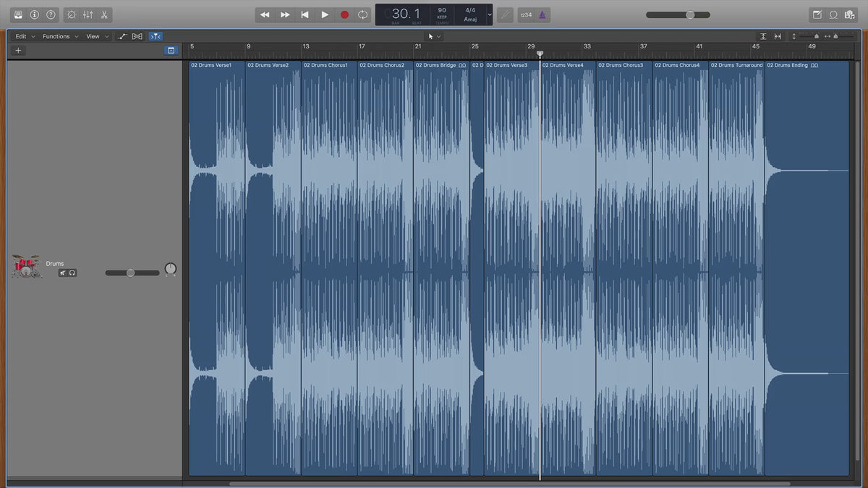868x488 pixels.
Task: Open the Editors scissors button
Action: [104, 14]
